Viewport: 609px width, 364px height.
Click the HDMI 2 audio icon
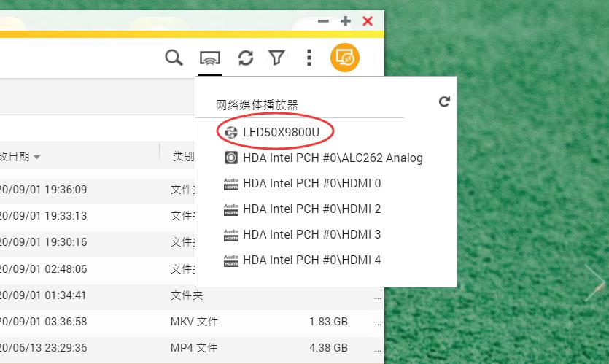[231, 209]
